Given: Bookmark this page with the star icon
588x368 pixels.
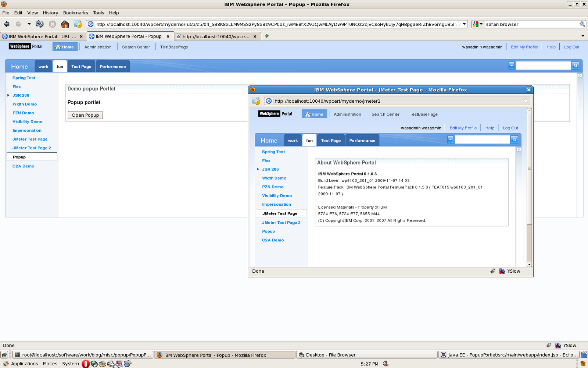Looking at the screenshot, I should [458, 24].
